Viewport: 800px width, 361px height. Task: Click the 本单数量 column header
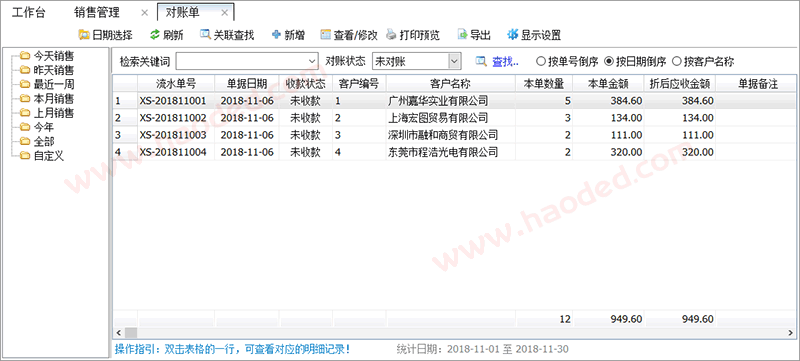click(x=544, y=83)
